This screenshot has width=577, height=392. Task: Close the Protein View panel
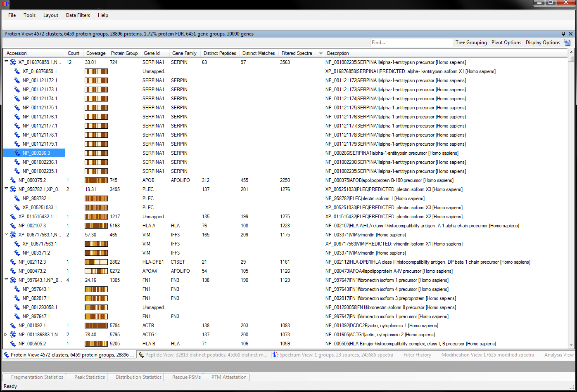pos(571,34)
